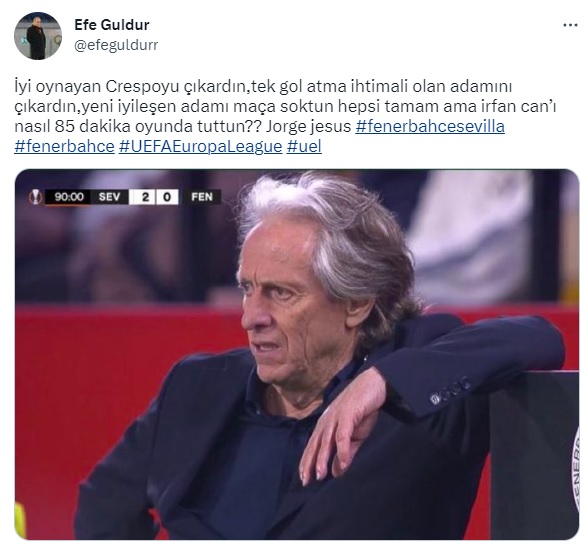Click the 2 0 score display
Image resolution: width=586 pixels, height=555 pixels.
154,197
